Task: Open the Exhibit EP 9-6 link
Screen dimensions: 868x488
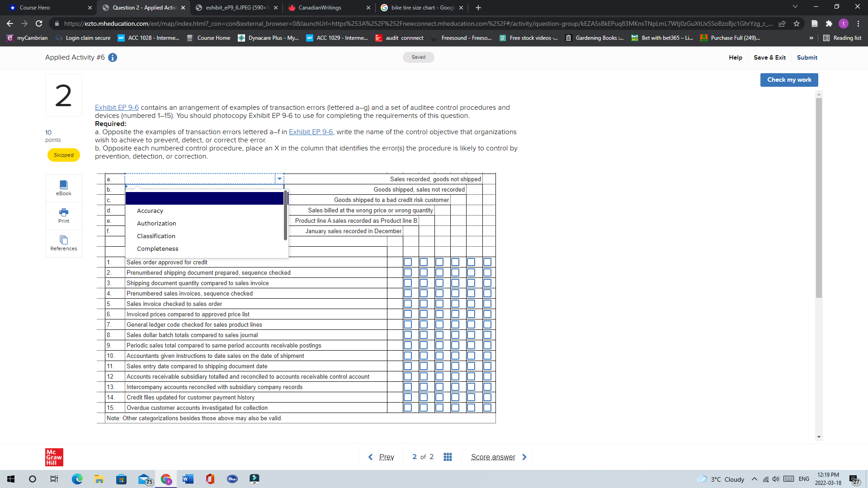Action: 116,107
